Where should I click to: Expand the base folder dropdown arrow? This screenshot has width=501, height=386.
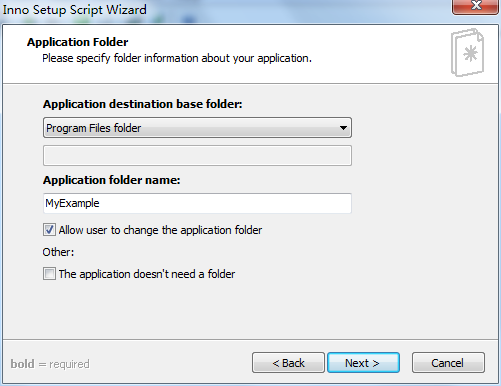tap(343, 128)
